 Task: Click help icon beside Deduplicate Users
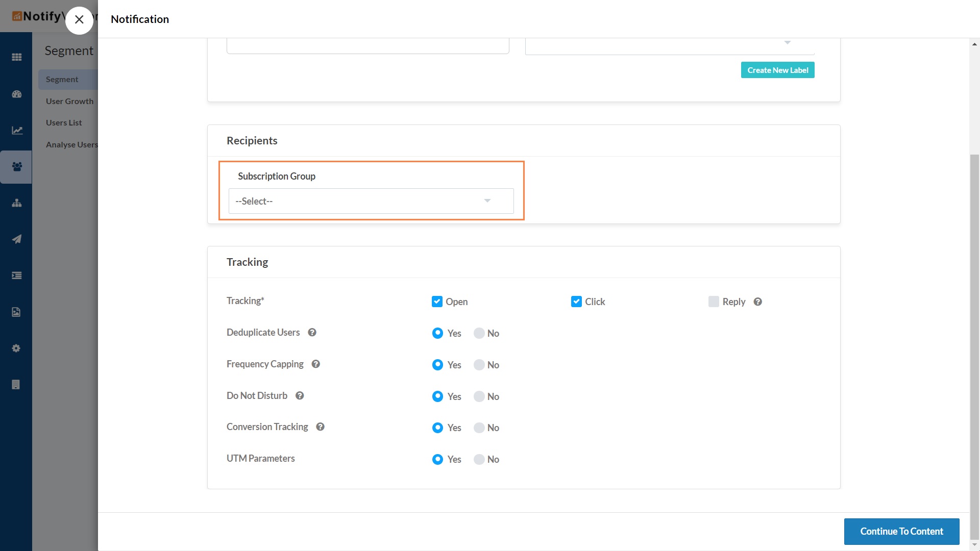[312, 332]
